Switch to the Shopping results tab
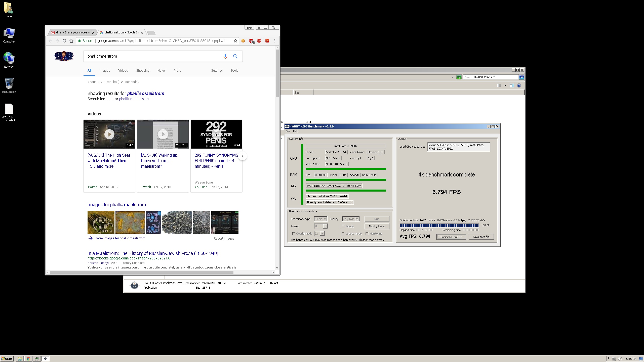This screenshot has width=644, height=362. coord(143,71)
